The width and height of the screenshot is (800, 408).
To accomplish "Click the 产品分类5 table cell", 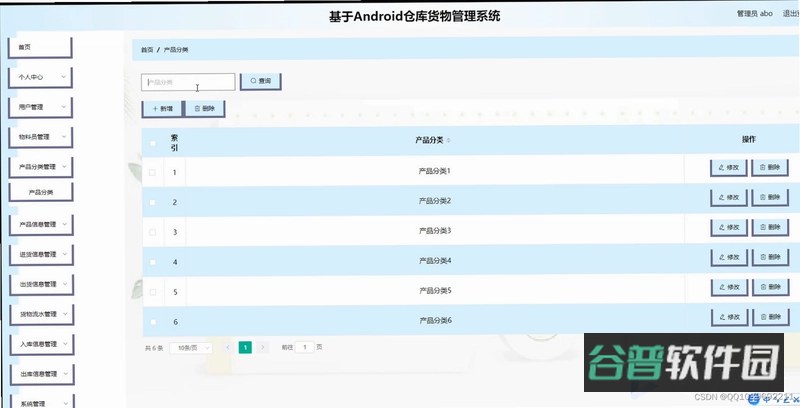I will 435,291.
